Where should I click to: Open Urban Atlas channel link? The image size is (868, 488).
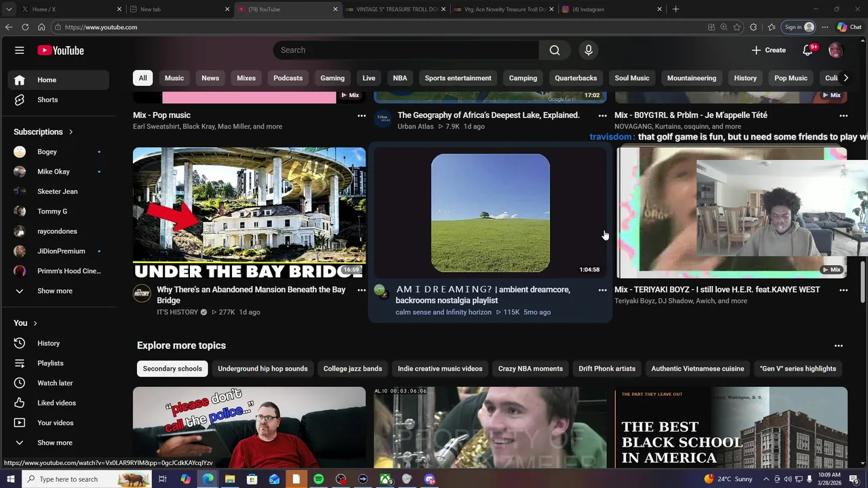[416, 127]
